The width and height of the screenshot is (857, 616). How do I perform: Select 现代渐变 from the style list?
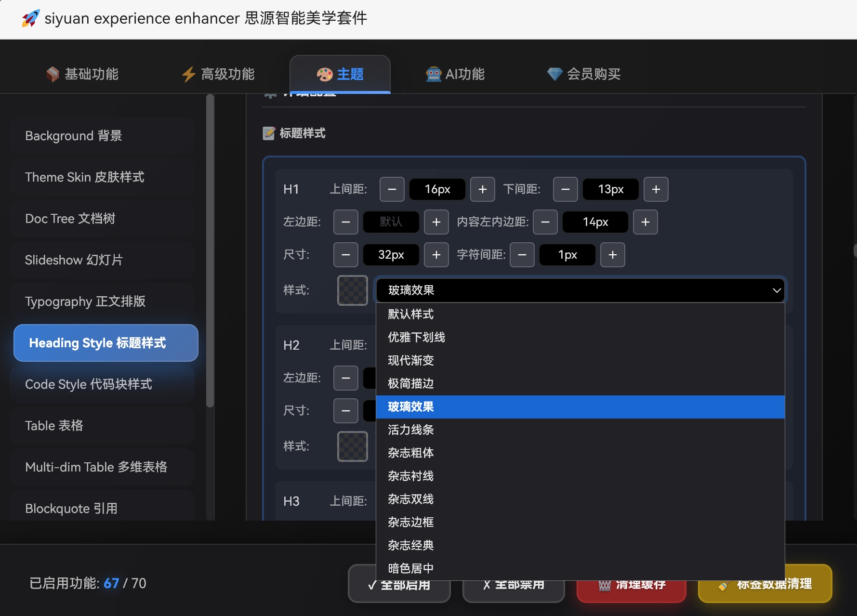coord(410,360)
